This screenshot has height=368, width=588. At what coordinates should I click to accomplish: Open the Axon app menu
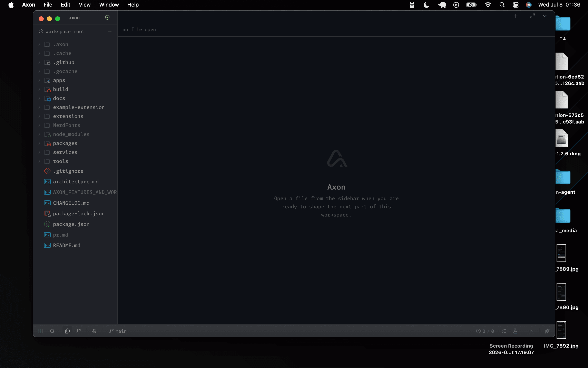point(29,5)
